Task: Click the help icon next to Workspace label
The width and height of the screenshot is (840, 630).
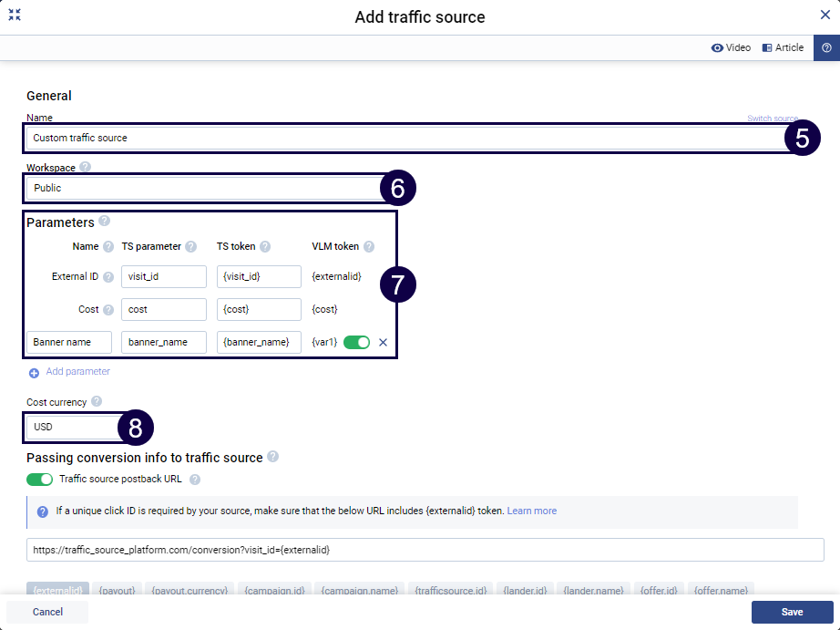Action: tap(85, 167)
